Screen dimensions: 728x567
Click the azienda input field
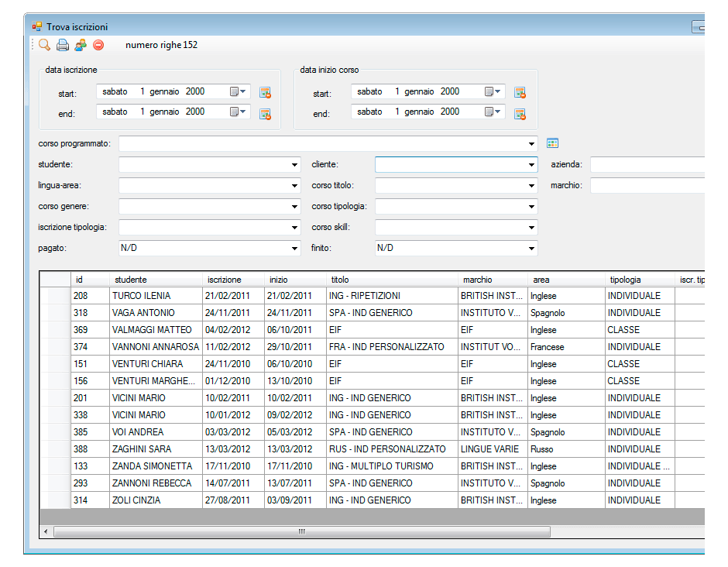coord(647,164)
